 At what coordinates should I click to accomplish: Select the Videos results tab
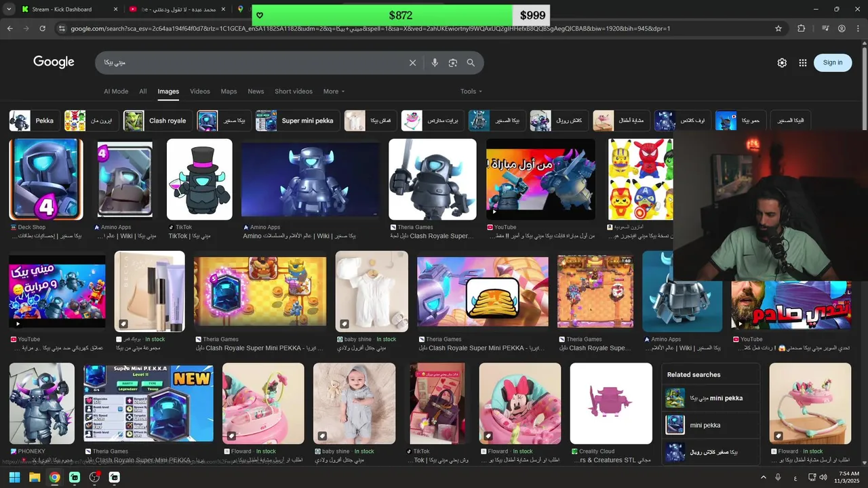click(200, 91)
